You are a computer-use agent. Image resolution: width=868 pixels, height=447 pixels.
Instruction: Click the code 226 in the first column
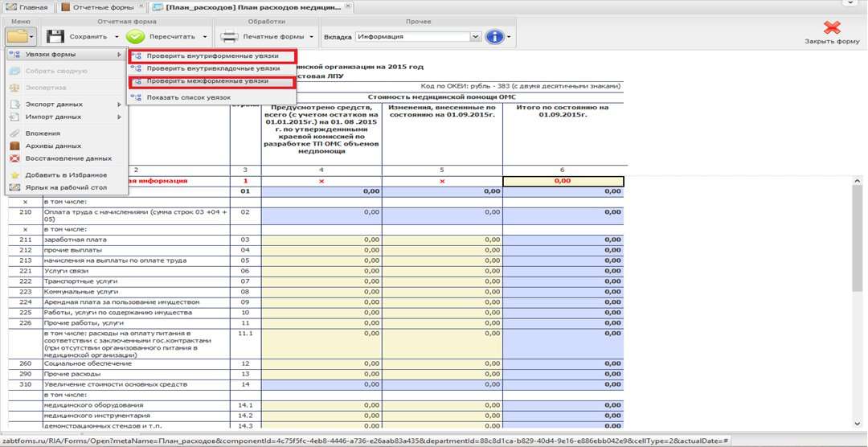pos(25,323)
